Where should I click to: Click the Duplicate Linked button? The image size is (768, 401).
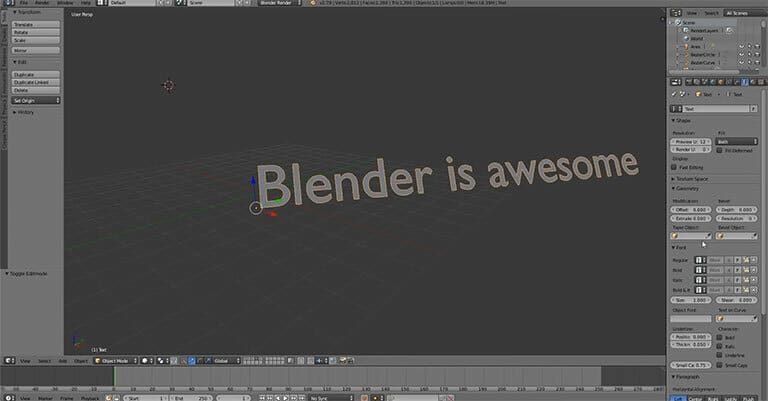tap(36, 82)
